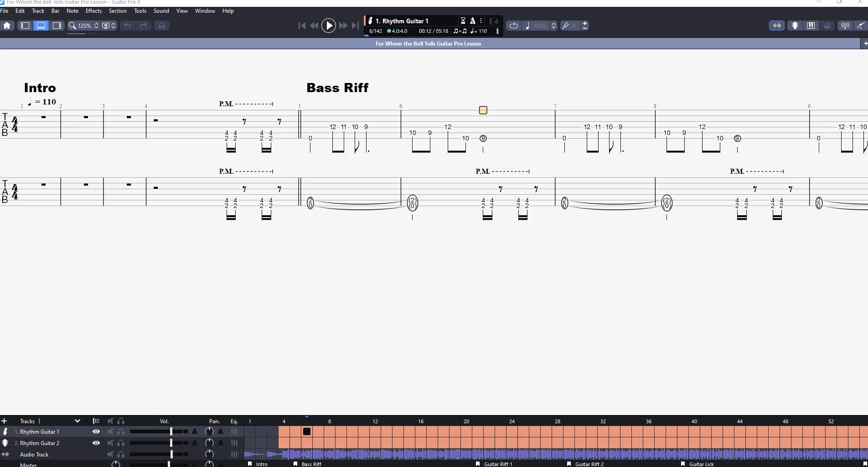Open the Sound menu
Screen dimensions: 868x467
pyautogui.click(x=161, y=11)
